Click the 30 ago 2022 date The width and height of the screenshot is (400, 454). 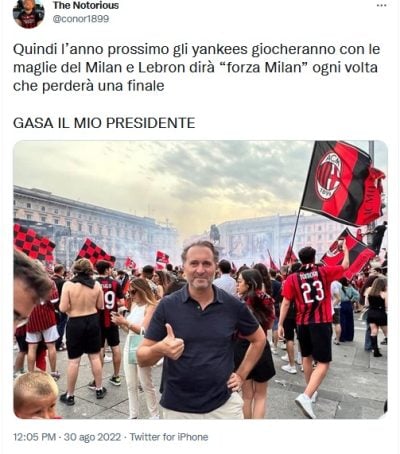(x=92, y=437)
